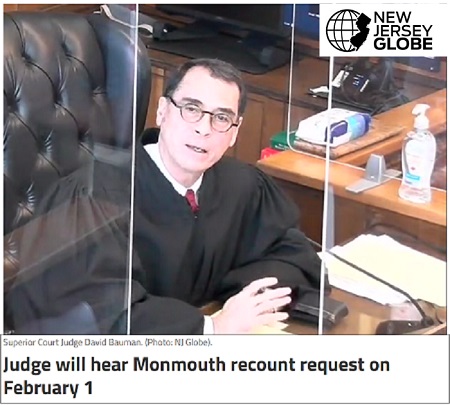Screen dimensions: 450x405
Task: Click the judge's round eyeglasses in the photo
Action: (x=202, y=114)
